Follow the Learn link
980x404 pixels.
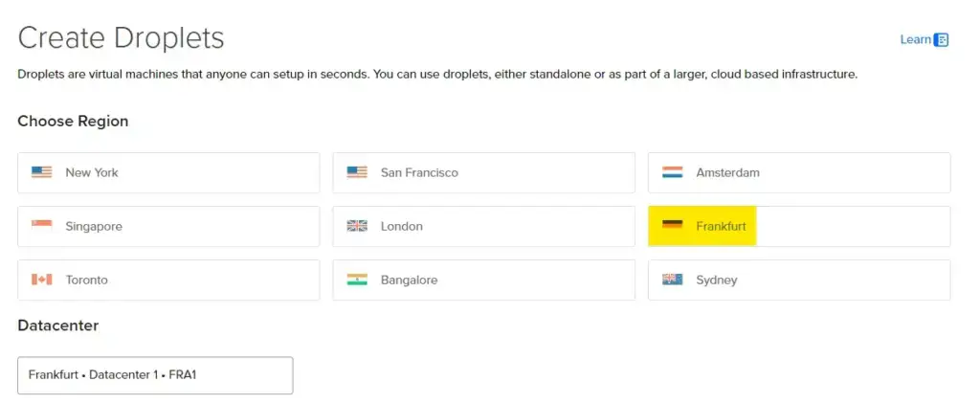tap(915, 39)
